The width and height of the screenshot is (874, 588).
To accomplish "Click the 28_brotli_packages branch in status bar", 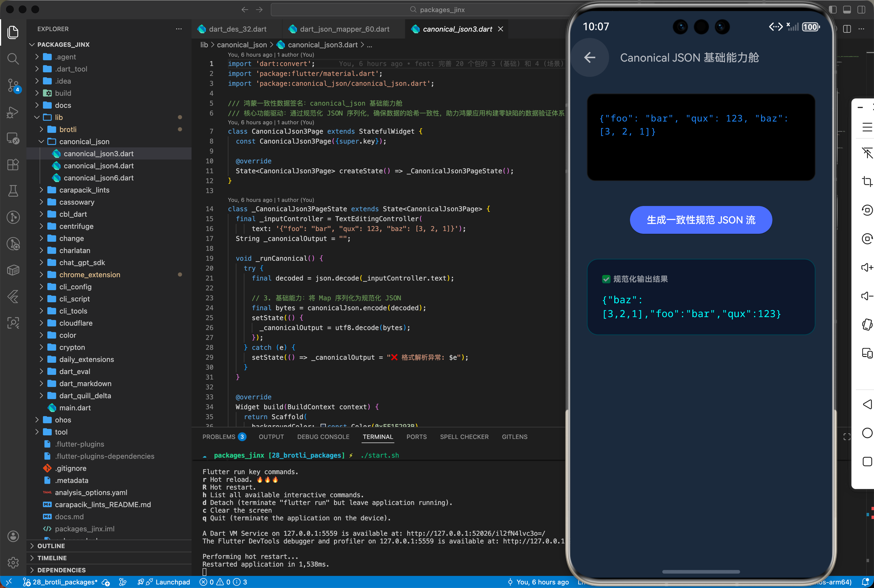I will tap(64, 582).
